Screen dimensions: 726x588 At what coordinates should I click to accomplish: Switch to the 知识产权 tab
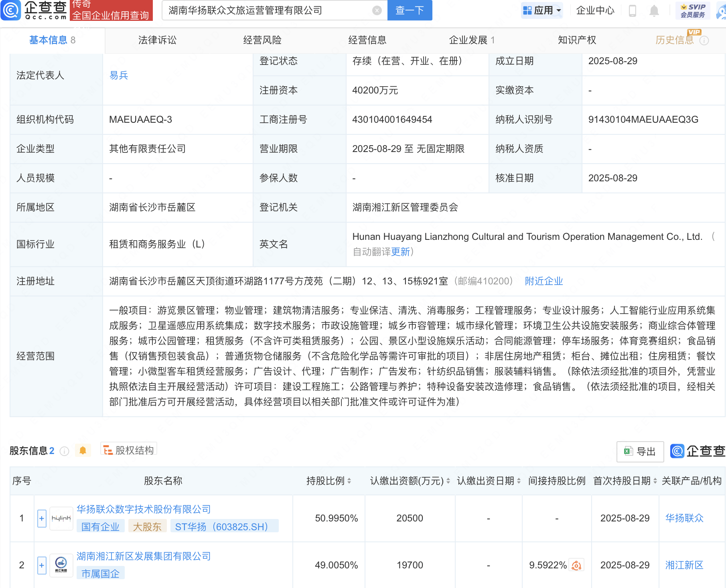[577, 40]
